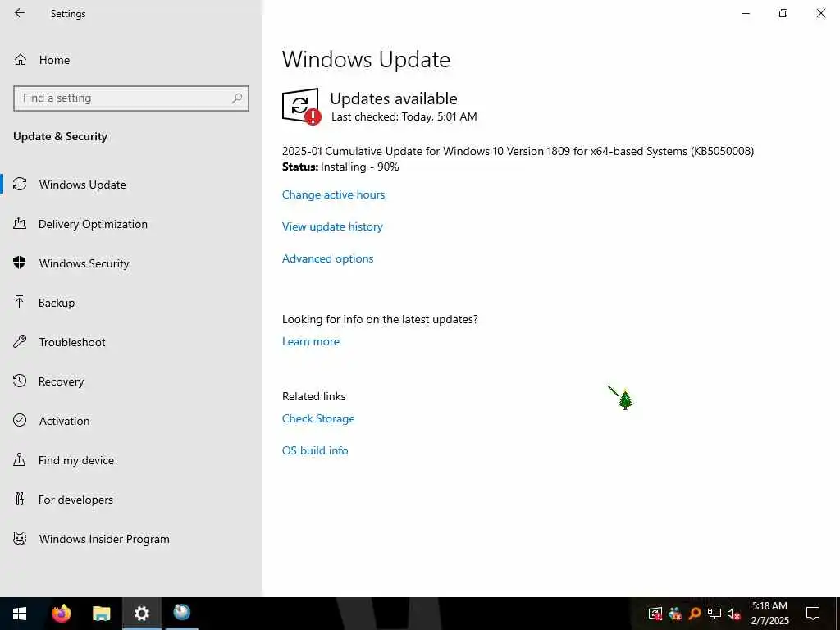Open the taskbar clock and date

[769, 614]
